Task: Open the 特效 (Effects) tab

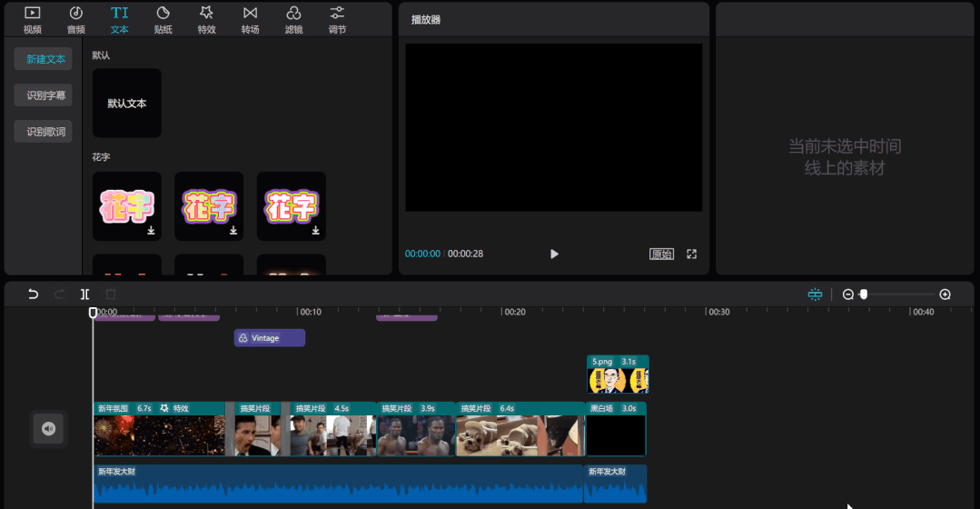Action: (x=206, y=19)
